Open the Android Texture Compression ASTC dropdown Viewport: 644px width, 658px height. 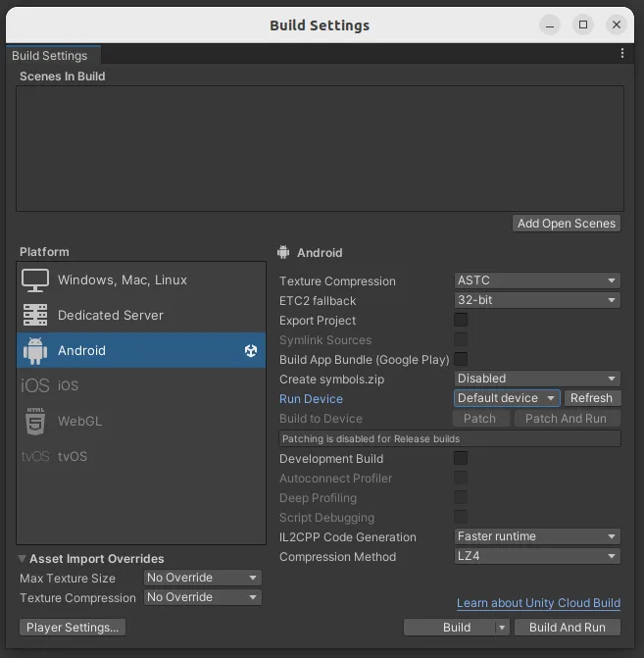tap(537, 280)
